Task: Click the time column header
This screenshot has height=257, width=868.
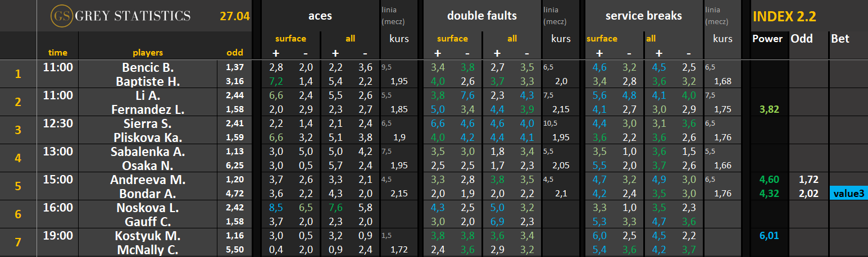Action: pos(57,53)
